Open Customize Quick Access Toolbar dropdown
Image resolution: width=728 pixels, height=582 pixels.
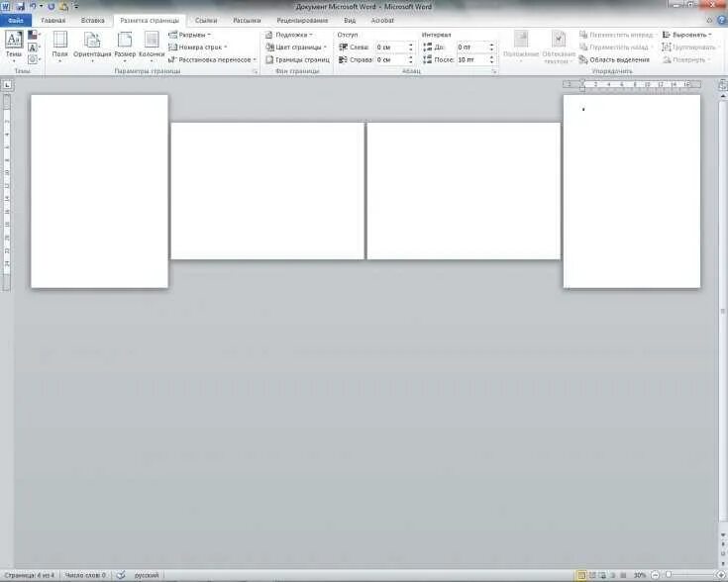click(x=76, y=7)
